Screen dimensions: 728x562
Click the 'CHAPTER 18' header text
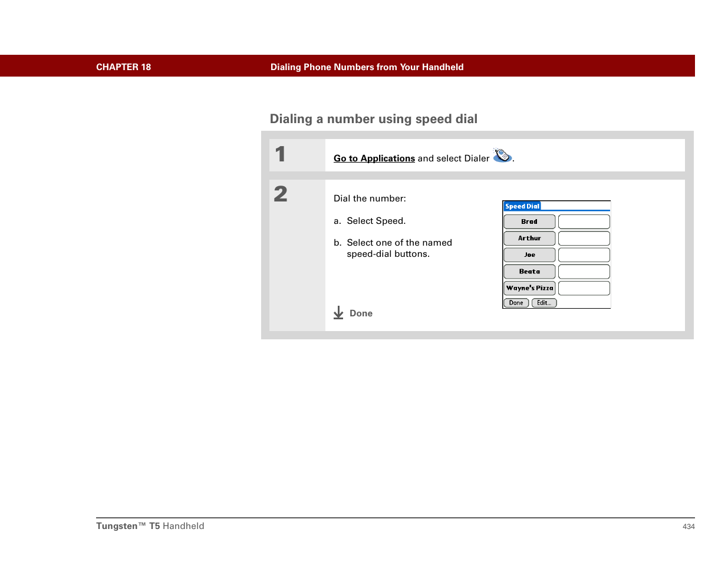click(x=124, y=67)
